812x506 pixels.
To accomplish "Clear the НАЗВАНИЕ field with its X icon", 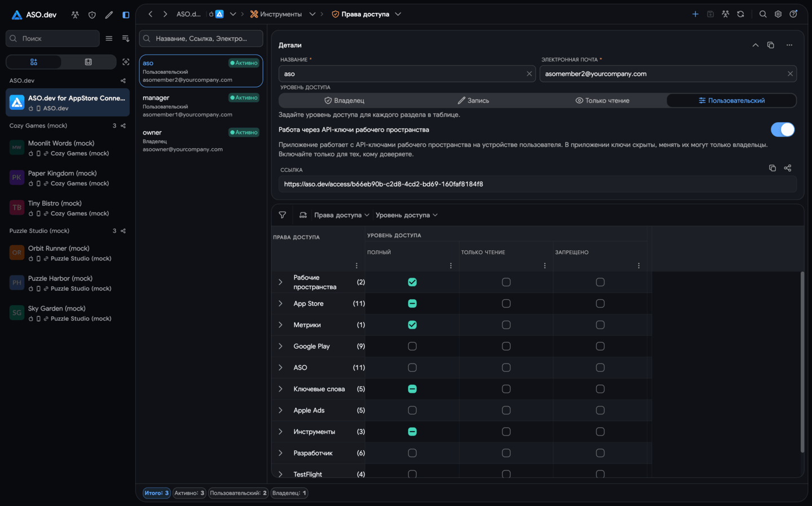I will pos(529,74).
